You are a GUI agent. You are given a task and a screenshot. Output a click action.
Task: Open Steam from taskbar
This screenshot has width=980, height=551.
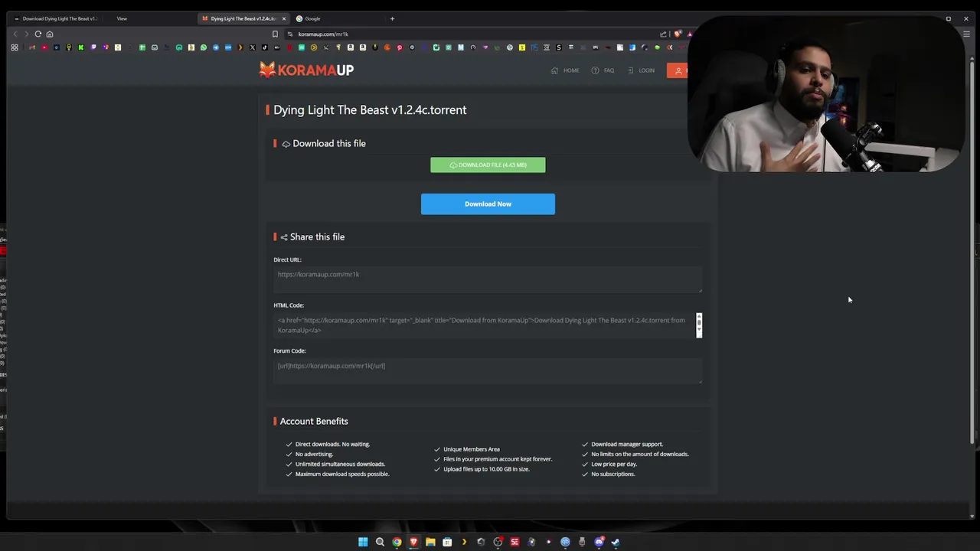click(x=616, y=542)
